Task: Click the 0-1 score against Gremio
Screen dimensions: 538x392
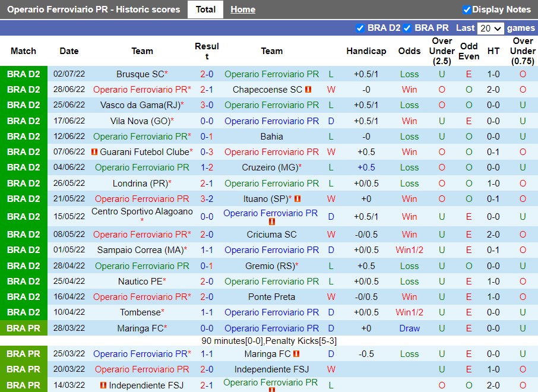Action: tap(207, 266)
